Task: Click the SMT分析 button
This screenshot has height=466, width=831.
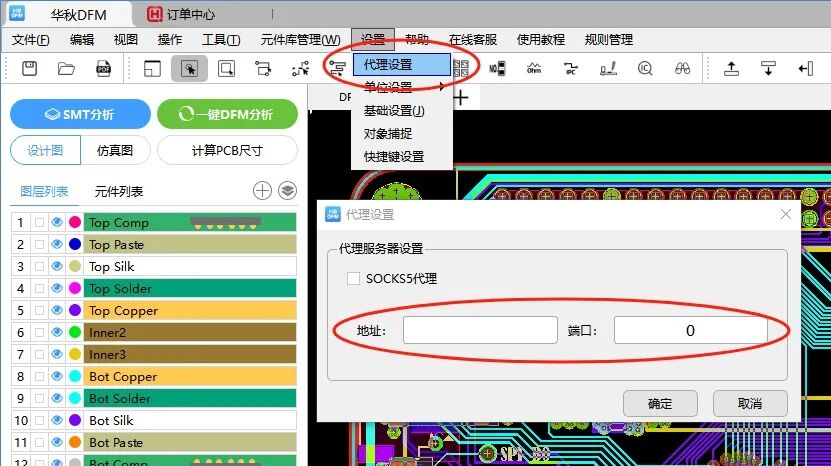Action: (x=80, y=114)
